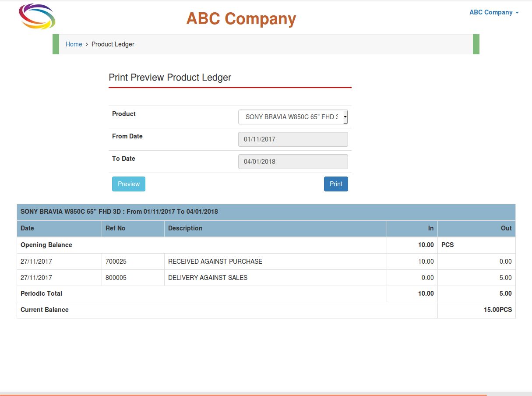The width and height of the screenshot is (532, 396).
Task: Click the ABC Company swirl logo
Action: point(37,17)
